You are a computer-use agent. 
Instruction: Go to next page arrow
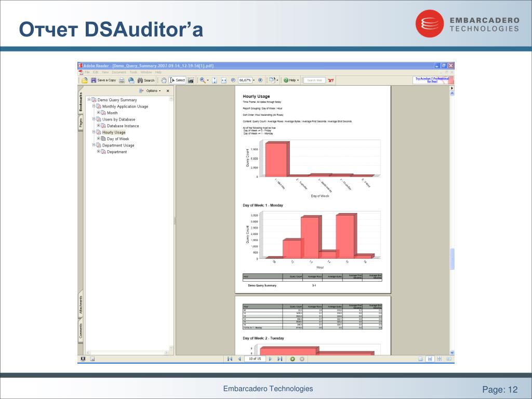pyautogui.click(x=270, y=359)
